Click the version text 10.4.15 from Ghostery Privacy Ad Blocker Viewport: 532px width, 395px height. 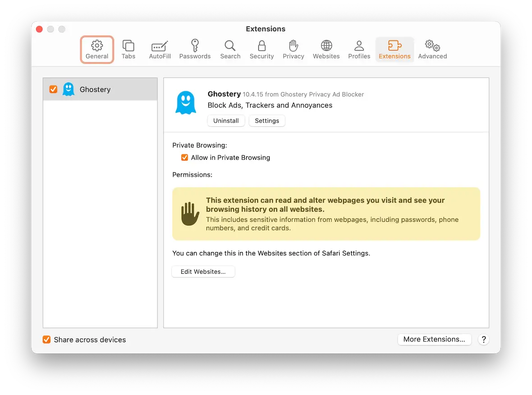tap(303, 94)
